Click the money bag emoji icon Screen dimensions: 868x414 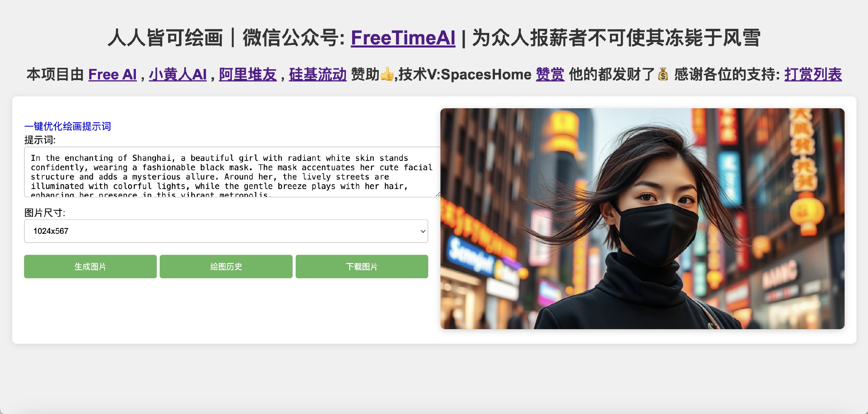(663, 74)
